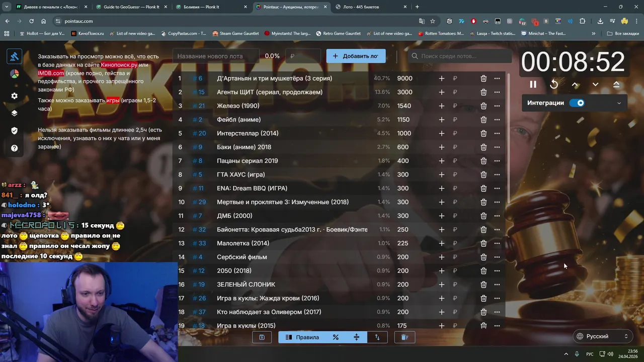Open more options for Пацаны сериал 2019
Screen dimensions: 644x362
click(x=497, y=161)
